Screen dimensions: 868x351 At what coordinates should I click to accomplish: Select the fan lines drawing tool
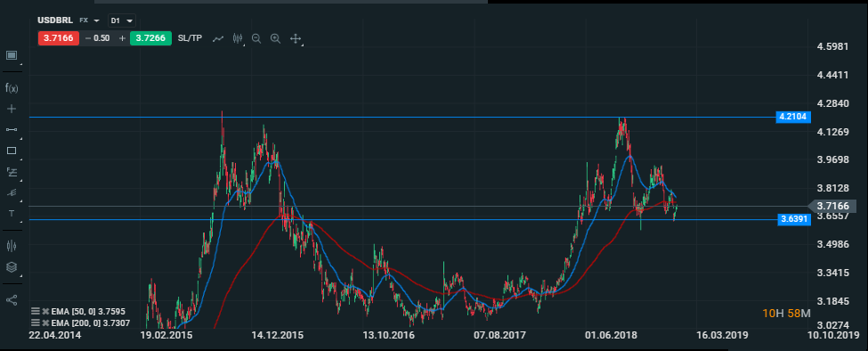12,192
